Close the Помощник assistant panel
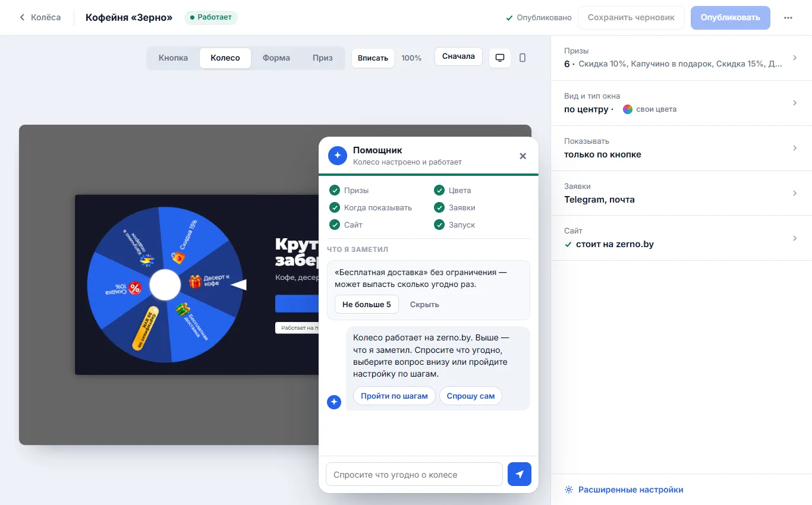Screen dimensions: 812x505 point(523,156)
